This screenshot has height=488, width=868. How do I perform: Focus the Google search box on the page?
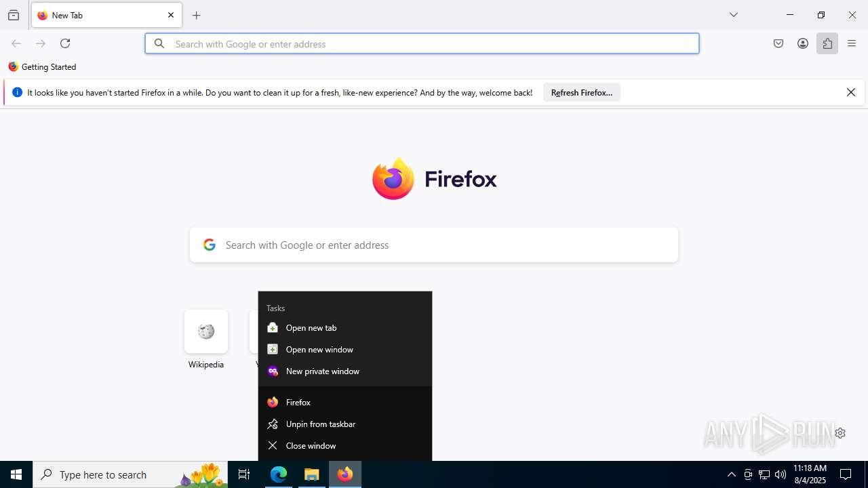click(x=434, y=245)
